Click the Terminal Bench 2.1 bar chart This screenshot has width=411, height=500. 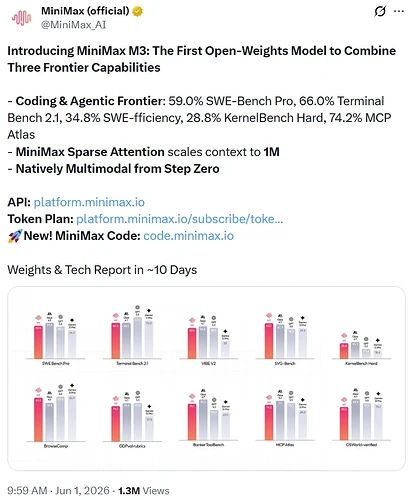tap(132, 335)
